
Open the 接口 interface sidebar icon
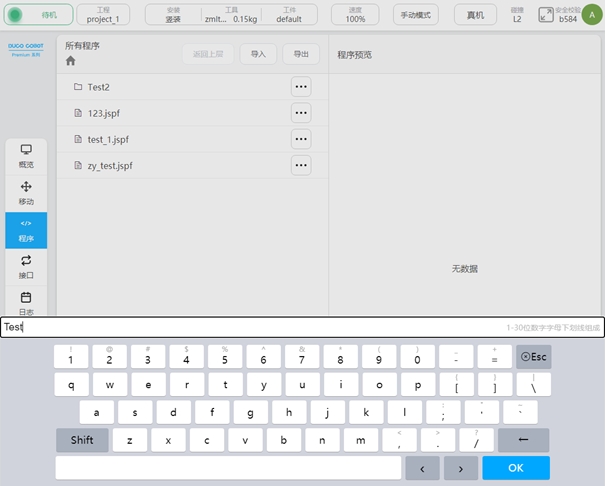point(26,266)
